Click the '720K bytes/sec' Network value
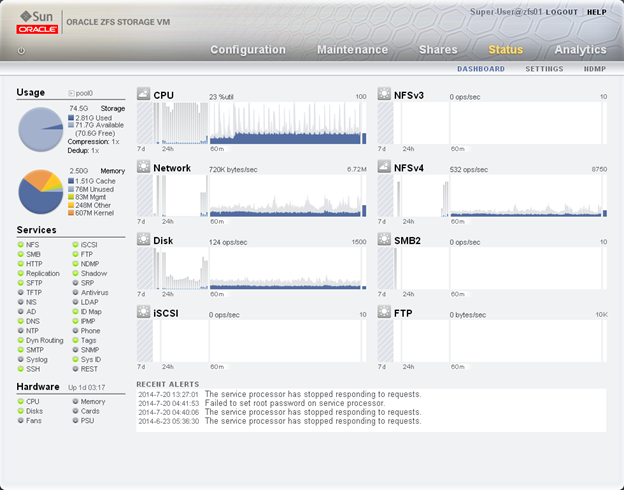This screenshot has height=490, width=624. [233, 170]
